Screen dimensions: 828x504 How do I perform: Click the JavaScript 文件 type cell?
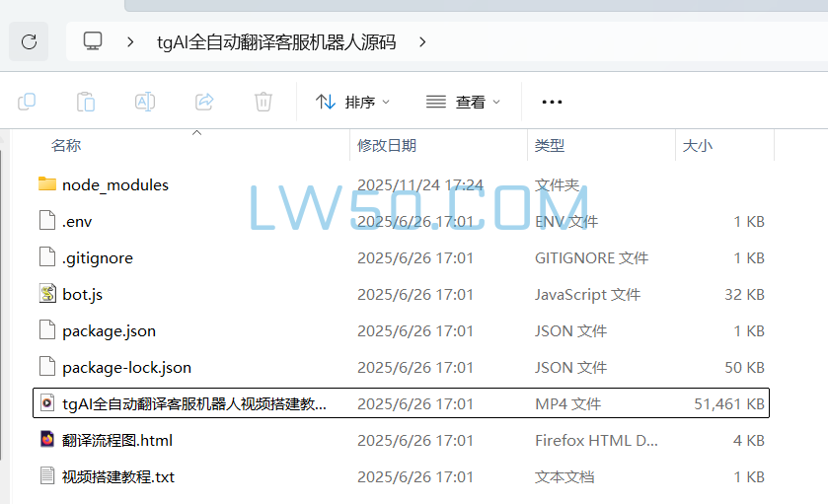coord(588,295)
